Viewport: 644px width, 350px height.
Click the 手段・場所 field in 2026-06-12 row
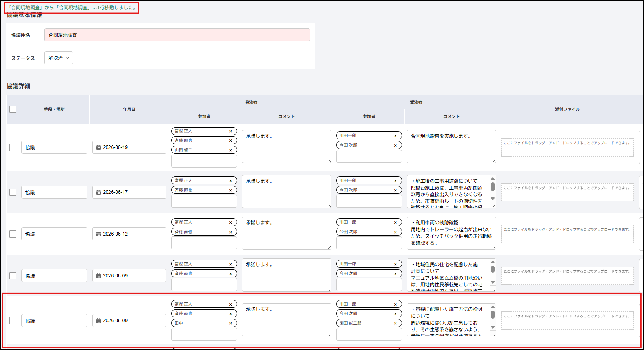pyautogui.click(x=54, y=234)
